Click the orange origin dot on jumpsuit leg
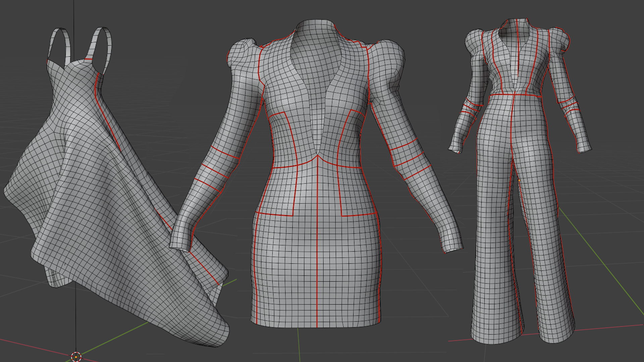Screen dimensions: 644x362 519,180
